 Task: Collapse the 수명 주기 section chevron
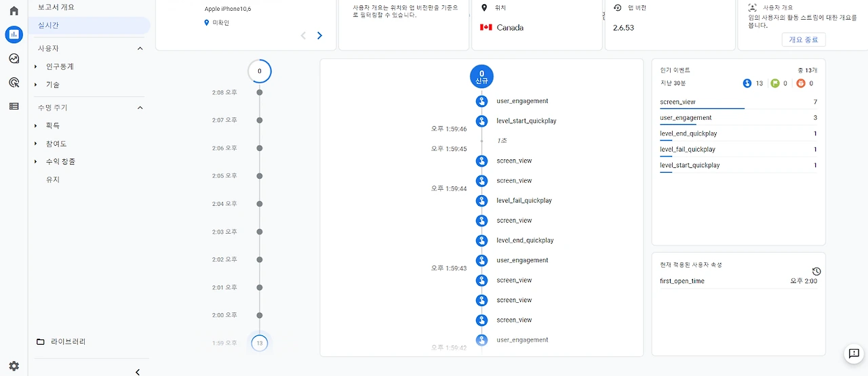click(x=140, y=108)
